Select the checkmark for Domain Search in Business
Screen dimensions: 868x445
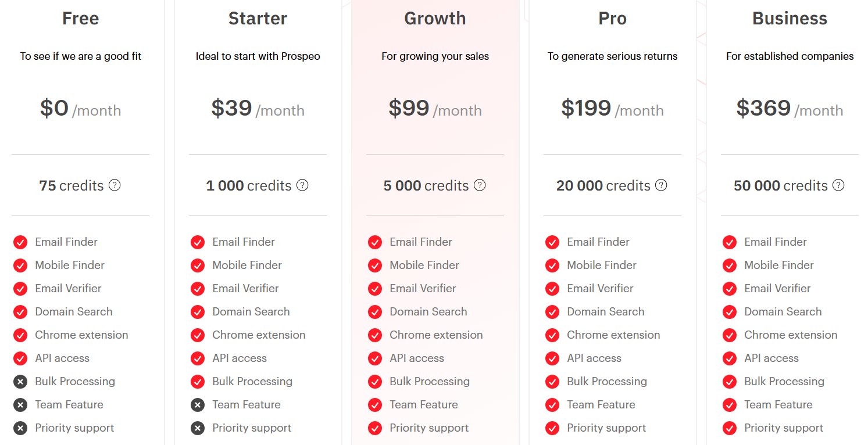pyautogui.click(x=730, y=312)
